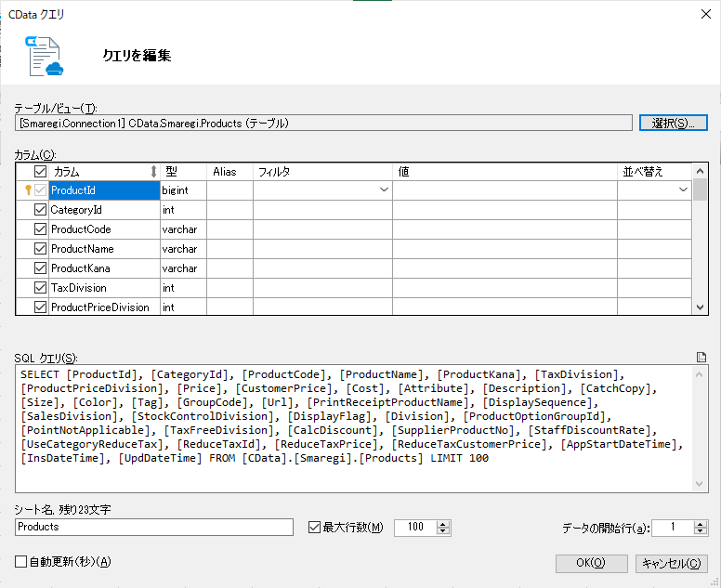
Task: Click the 選択(S)... select table button
Action: pos(674,123)
